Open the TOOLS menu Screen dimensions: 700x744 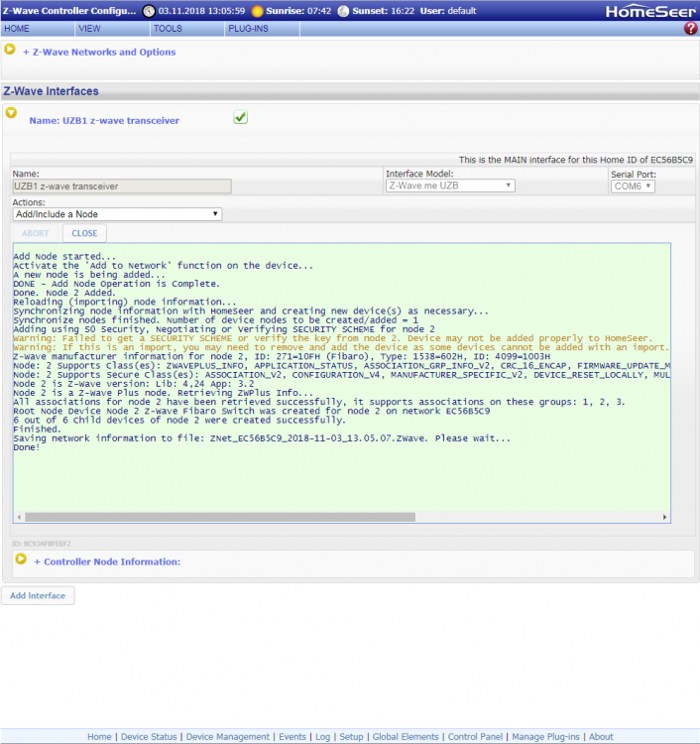pos(168,29)
